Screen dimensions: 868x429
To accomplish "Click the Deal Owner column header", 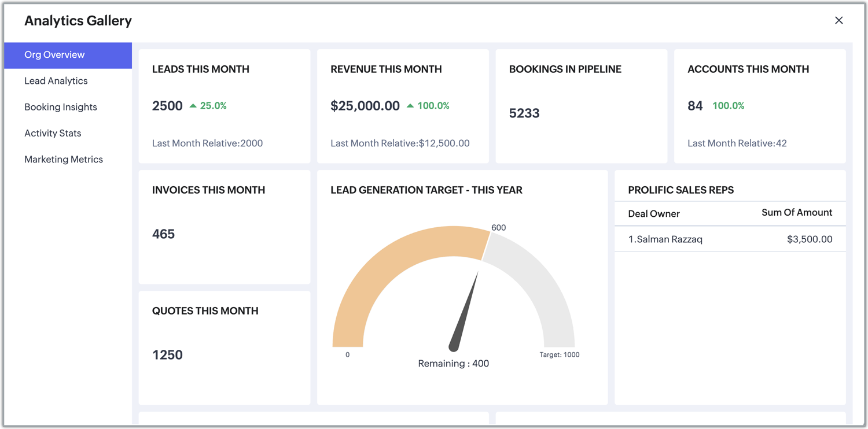I will coord(654,213).
